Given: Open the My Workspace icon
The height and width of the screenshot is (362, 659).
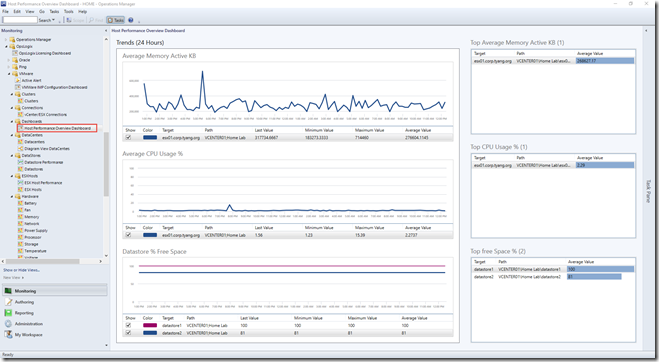Looking at the screenshot, I should [x=8, y=335].
